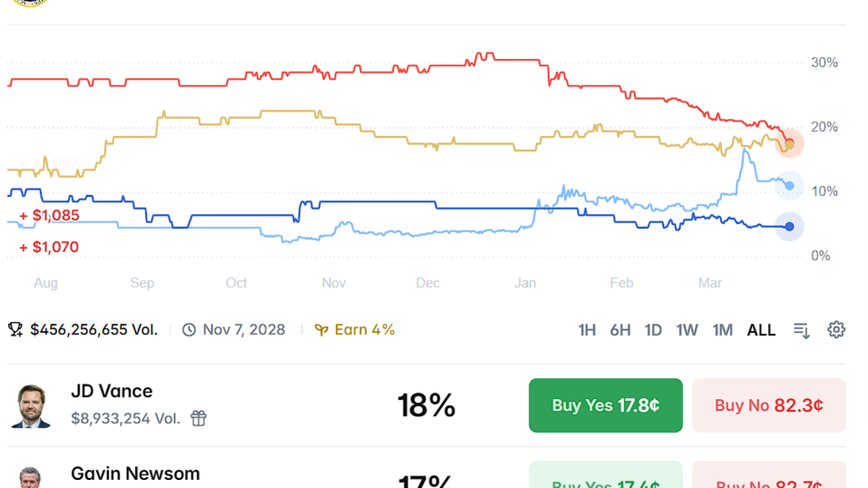Click the dark blue line endpoint dot
This screenshot has width=868, height=488.
[789, 227]
